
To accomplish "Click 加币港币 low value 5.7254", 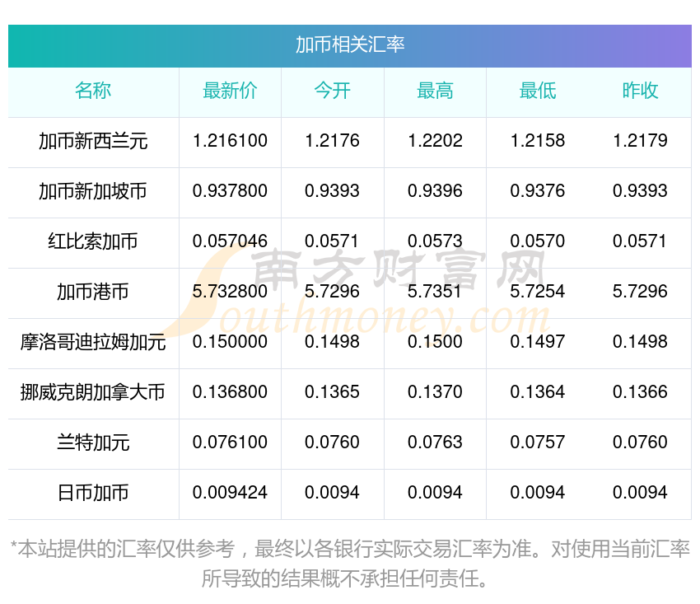I will click(x=538, y=292).
